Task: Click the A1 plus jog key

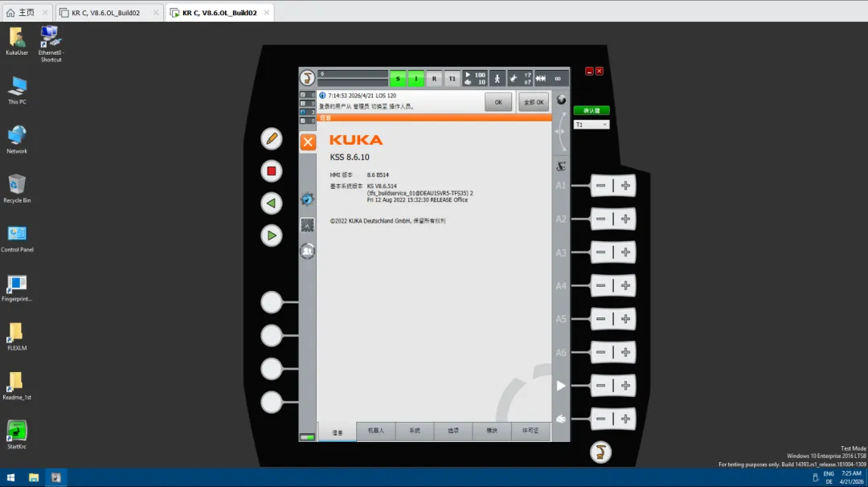Action: (625, 186)
